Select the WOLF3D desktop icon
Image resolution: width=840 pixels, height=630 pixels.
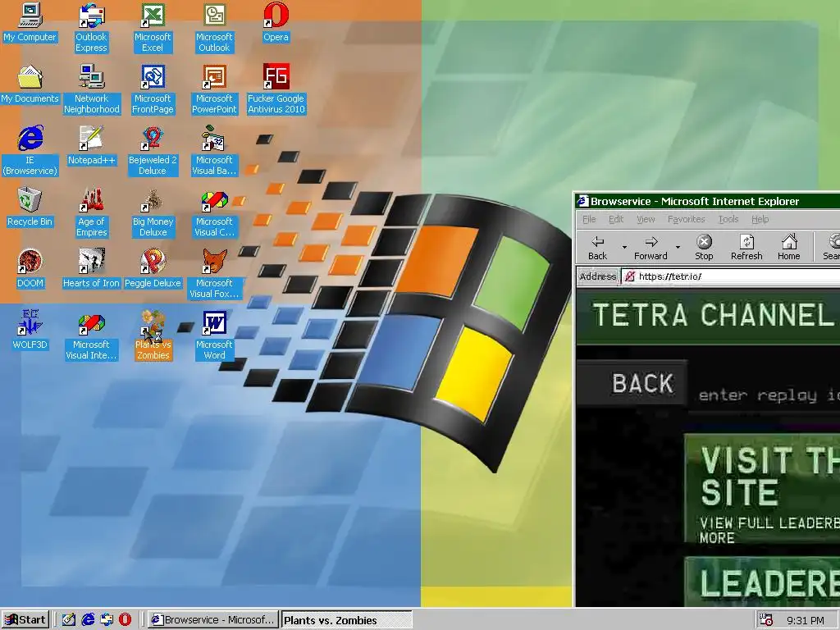(30, 331)
